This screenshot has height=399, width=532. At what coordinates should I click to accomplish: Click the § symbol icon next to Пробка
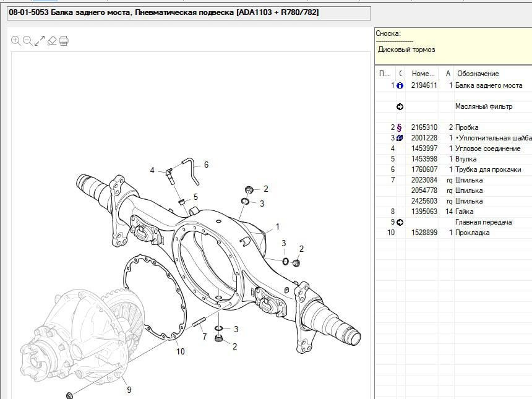coord(400,127)
